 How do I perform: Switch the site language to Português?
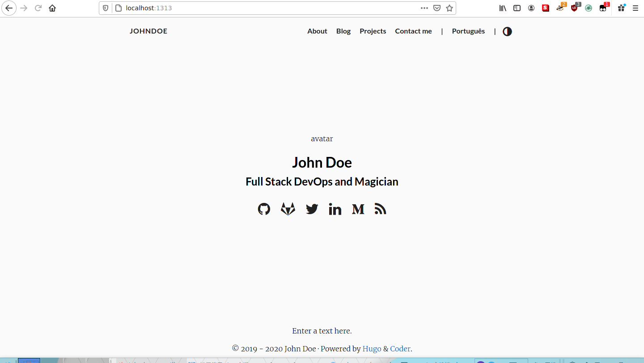click(468, 31)
